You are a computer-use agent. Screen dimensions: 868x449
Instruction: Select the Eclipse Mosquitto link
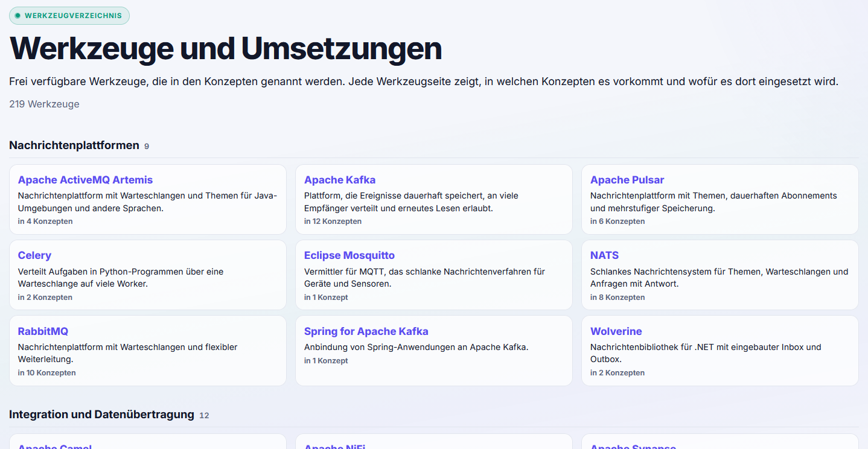click(x=349, y=255)
